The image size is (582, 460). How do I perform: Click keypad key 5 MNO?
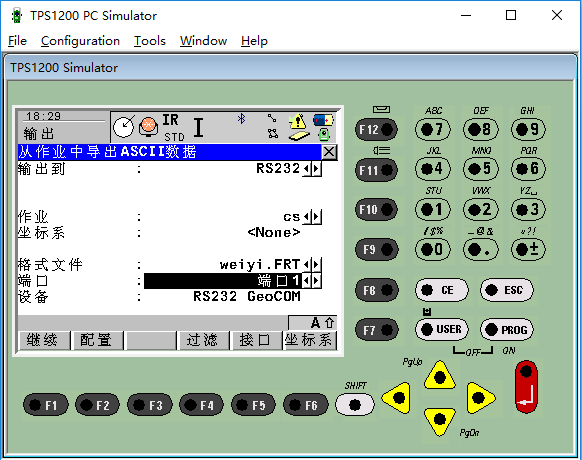[x=481, y=169]
